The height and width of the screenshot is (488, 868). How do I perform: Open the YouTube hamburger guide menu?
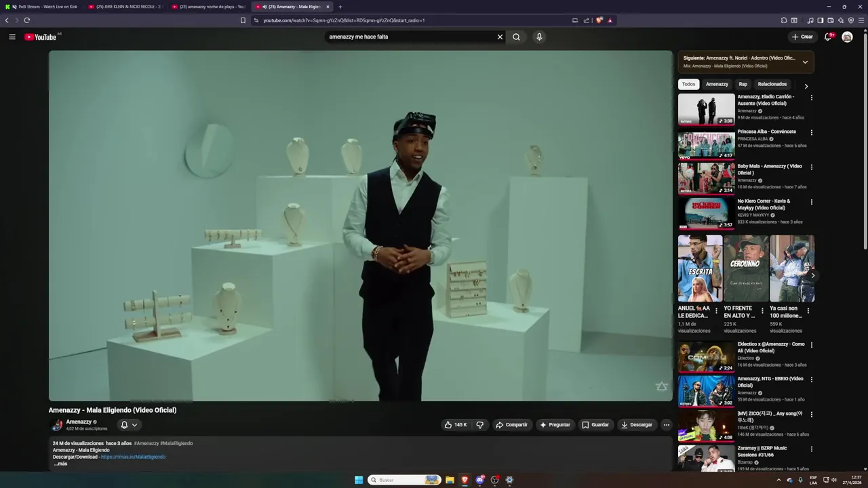coord(12,37)
